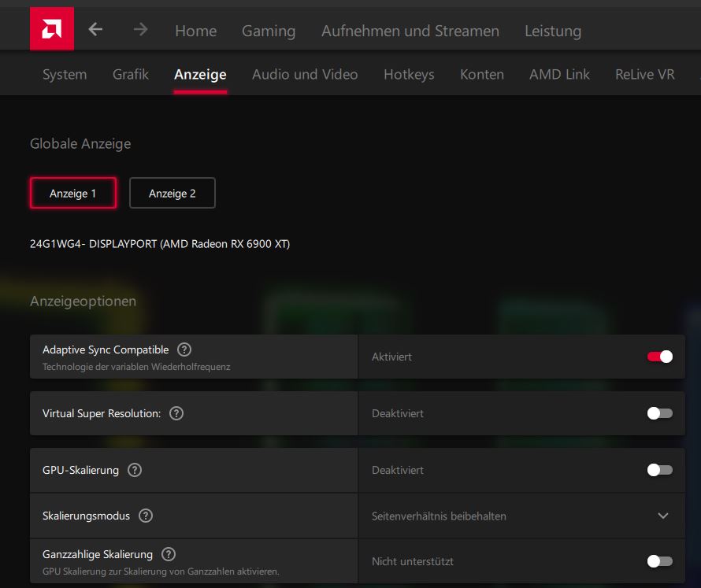701x588 pixels.
Task: Open Aufnehmen und Streamen tab
Action: point(410,31)
